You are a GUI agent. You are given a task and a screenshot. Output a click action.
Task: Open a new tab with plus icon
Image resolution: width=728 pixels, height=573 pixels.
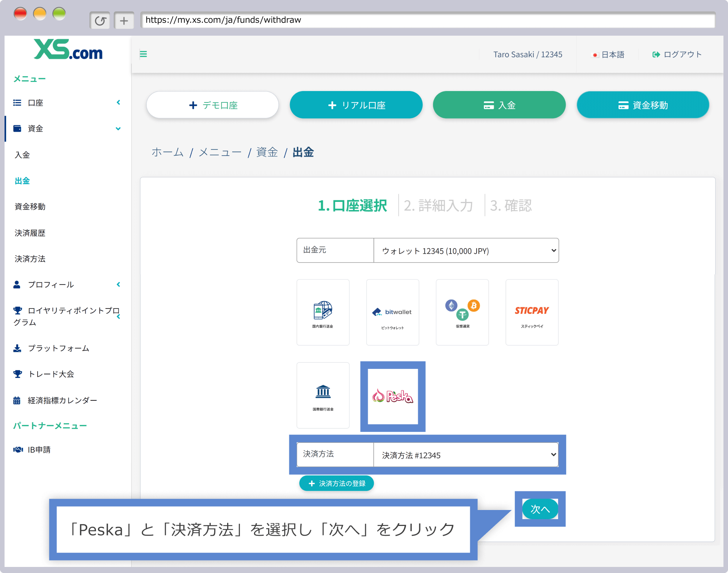click(x=124, y=20)
